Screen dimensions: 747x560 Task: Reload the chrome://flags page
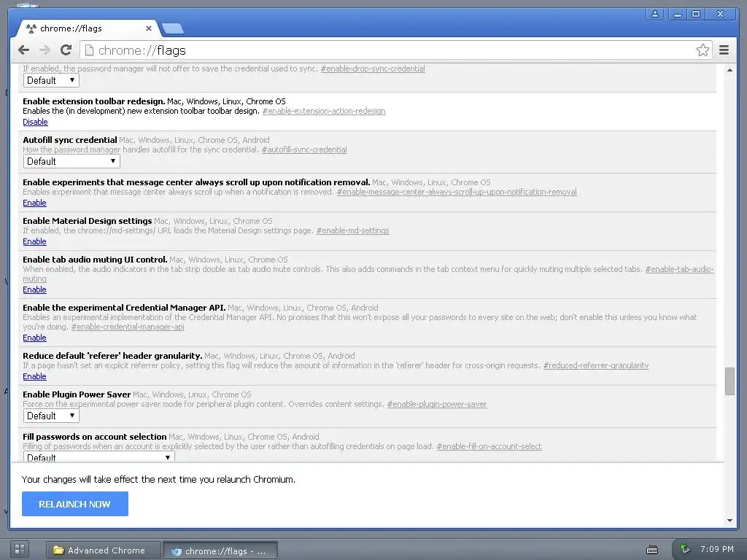[x=66, y=50]
